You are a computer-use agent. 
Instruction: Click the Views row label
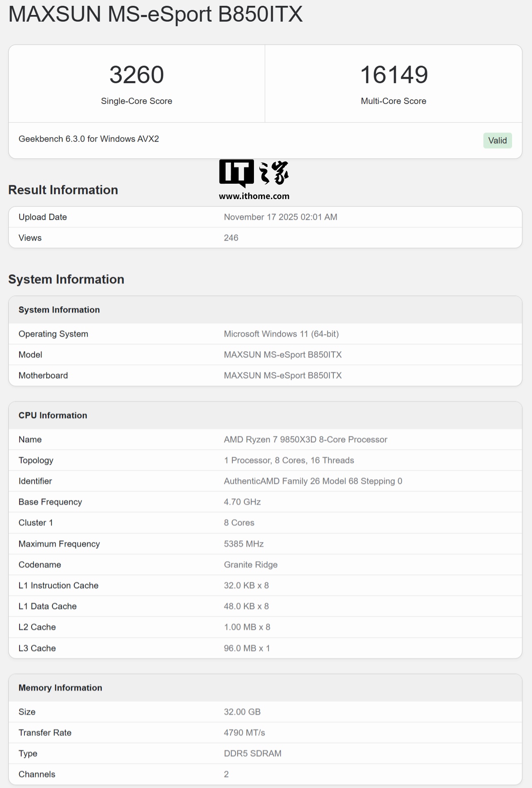(x=30, y=238)
